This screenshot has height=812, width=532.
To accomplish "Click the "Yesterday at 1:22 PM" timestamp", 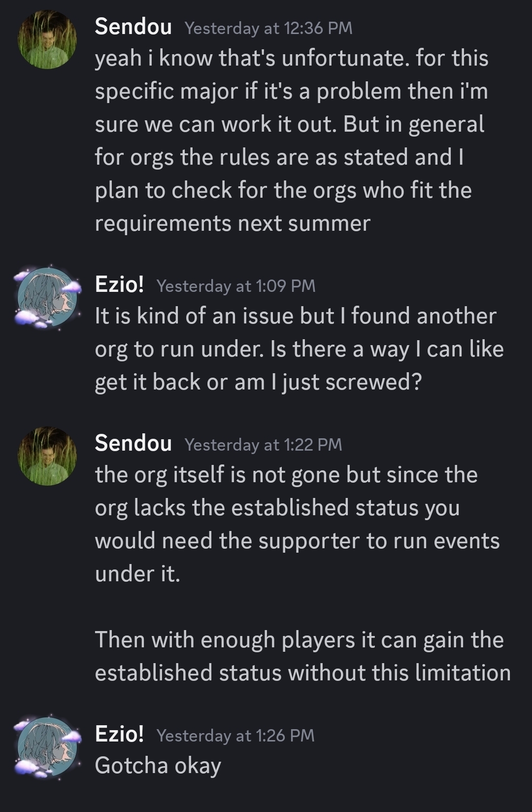I will 263,445.
